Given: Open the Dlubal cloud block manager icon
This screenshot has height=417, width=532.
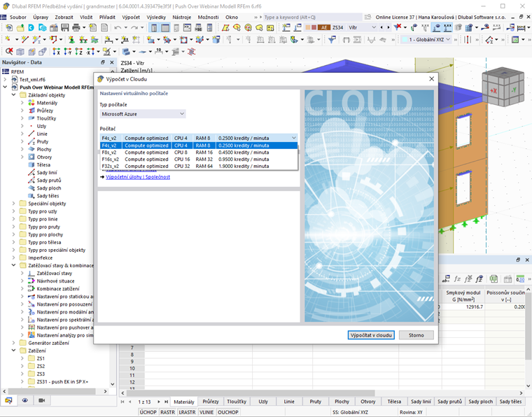Looking at the screenshot, I should point(43,28).
